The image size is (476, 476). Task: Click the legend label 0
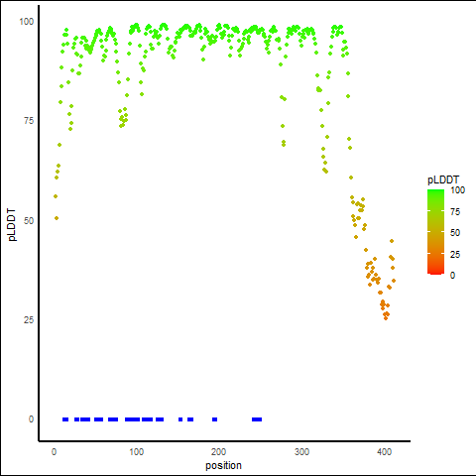(452, 275)
